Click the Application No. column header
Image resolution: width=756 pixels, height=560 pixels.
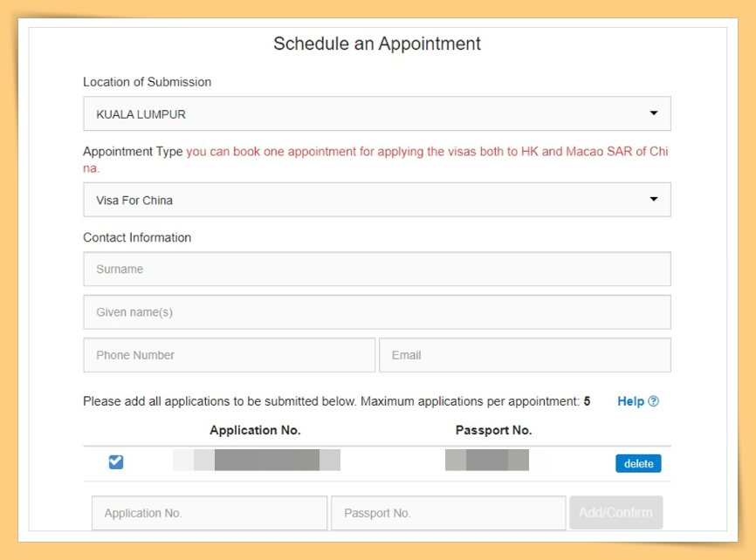(255, 430)
